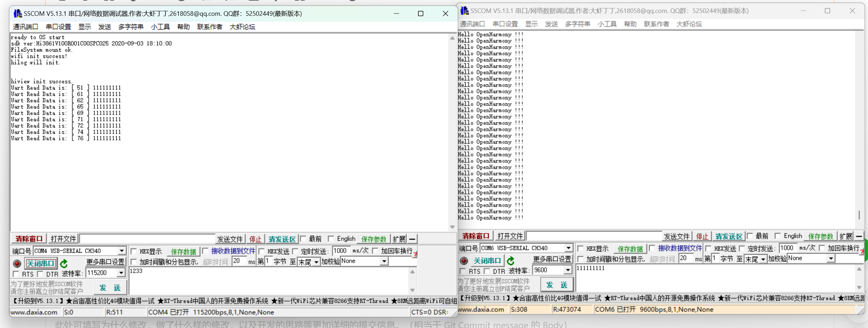The image size is (868, 328).
Task: Open 加校验 None dropdown in left window
Action: click(x=384, y=261)
